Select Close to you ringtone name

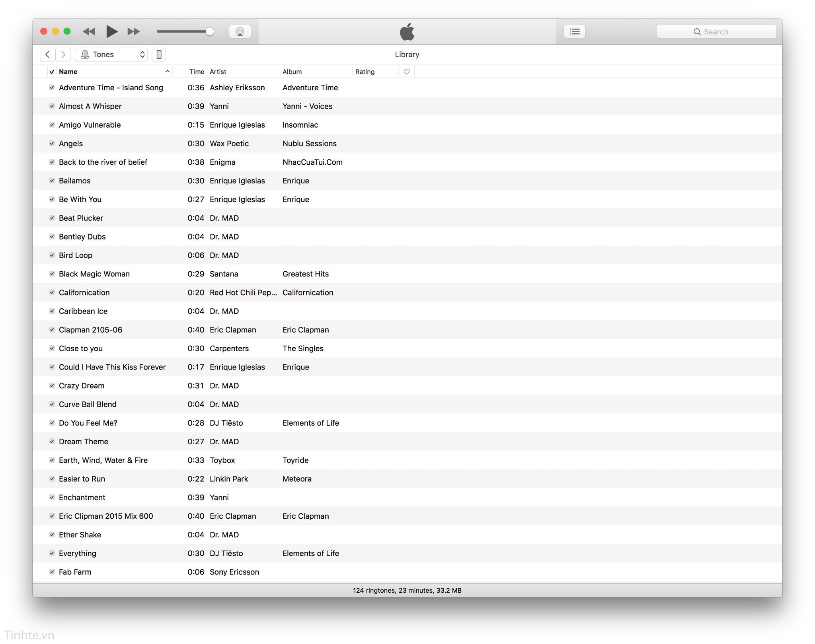[81, 348]
